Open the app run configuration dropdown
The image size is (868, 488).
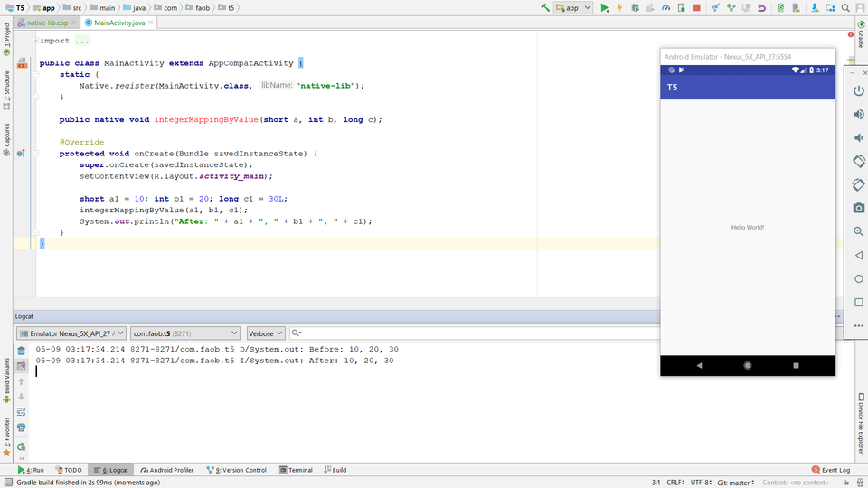click(573, 8)
